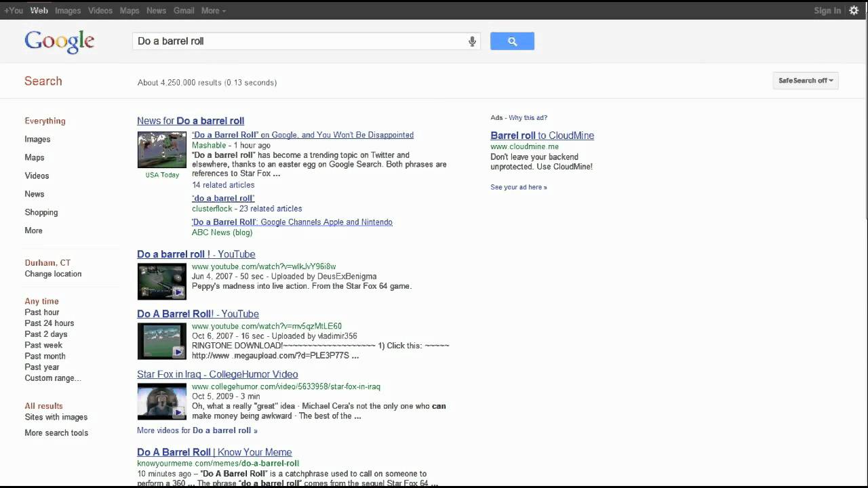
Task: Open the clusterflock 'do a barrel roll' link
Action: 223,198
